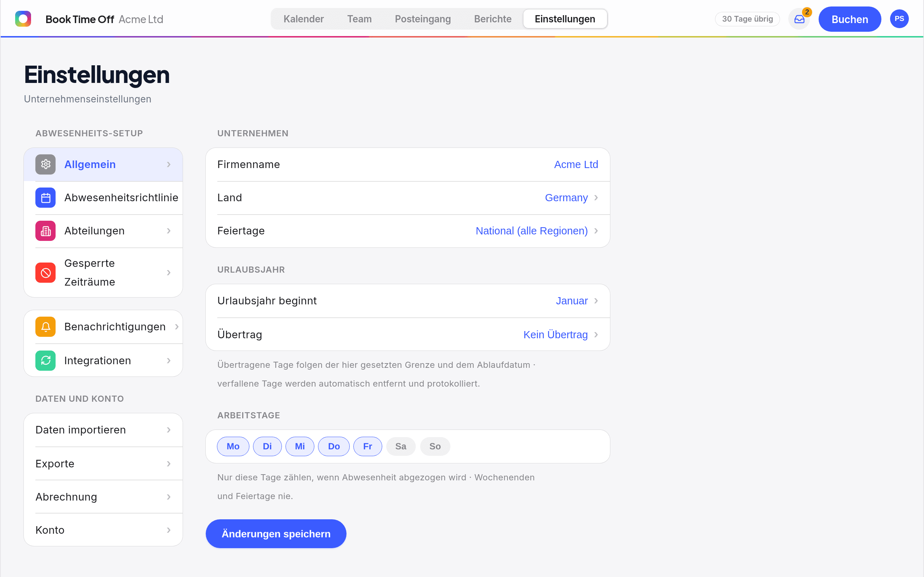Open Urlaubsjahr beginnt Januar selector
Image resolution: width=924 pixels, height=577 pixels.
577,301
